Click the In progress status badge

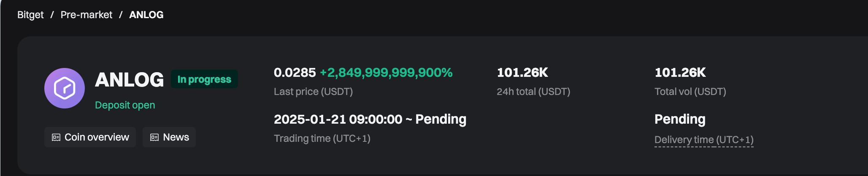(x=204, y=79)
